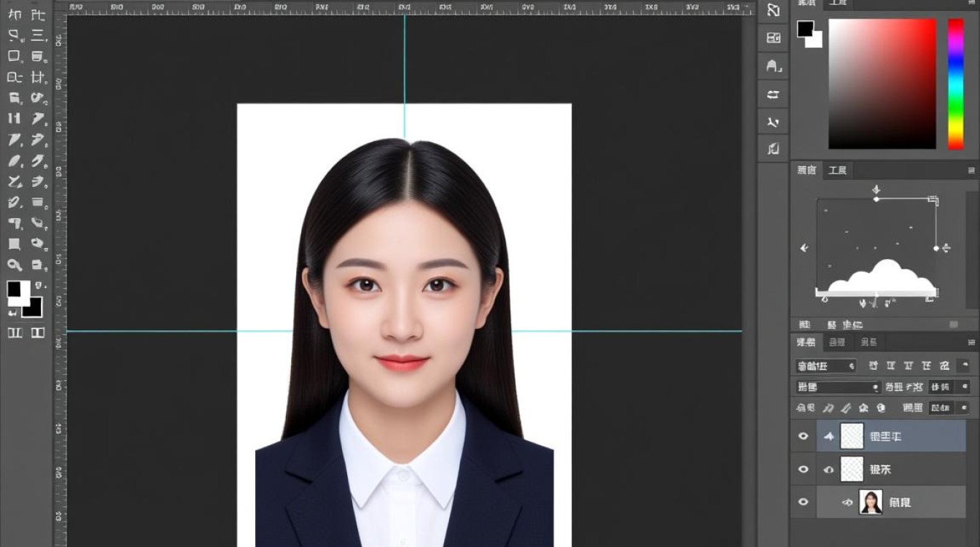The height and width of the screenshot is (547, 980).
Task: Click the first lock button in the Layers lock row
Action: tap(829, 408)
